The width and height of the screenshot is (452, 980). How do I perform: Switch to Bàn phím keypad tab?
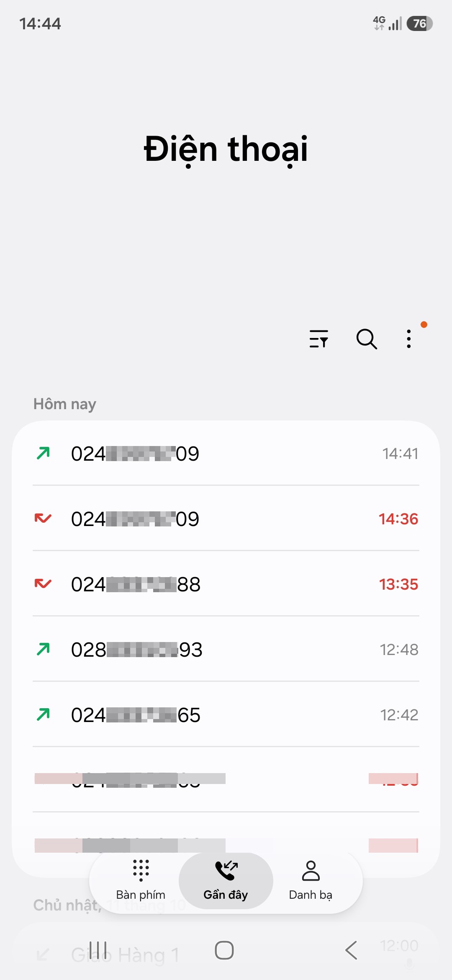tap(141, 881)
